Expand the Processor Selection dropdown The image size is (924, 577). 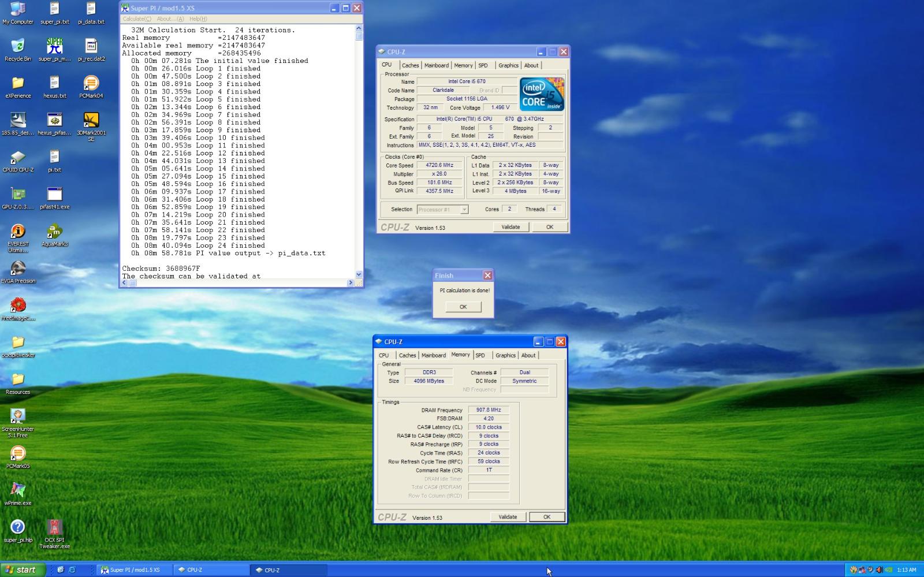464,210
